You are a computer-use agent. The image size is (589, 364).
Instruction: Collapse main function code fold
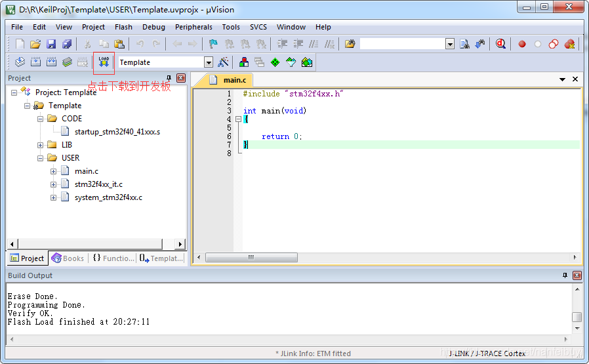[x=238, y=119]
